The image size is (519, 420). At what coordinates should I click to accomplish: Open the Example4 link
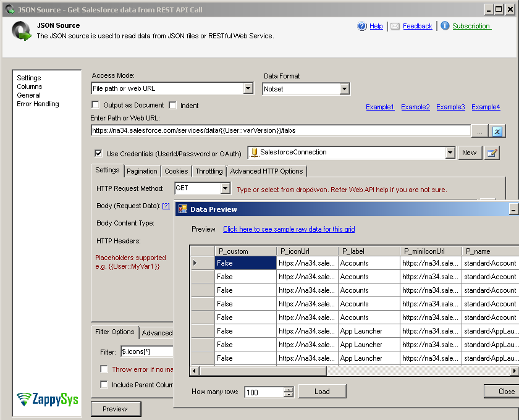[486, 107]
